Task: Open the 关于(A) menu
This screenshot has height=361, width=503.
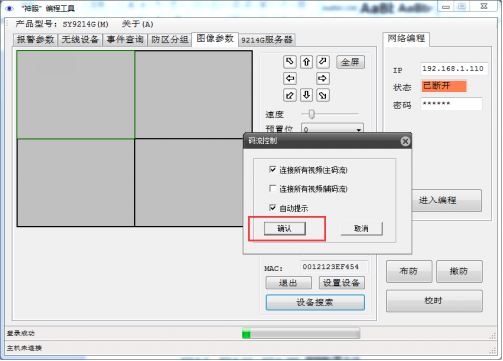Action: click(x=137, y=24)
